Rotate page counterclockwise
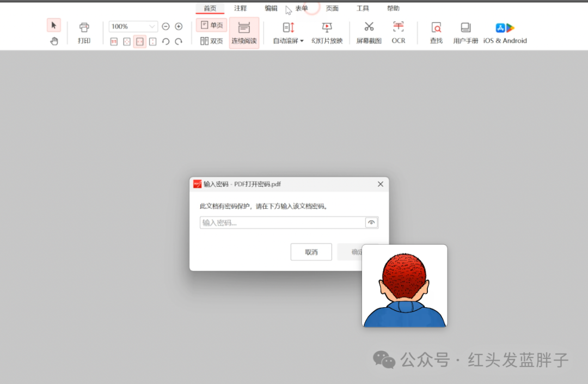Viewport: 588px width, 384px height. (166, 41)
